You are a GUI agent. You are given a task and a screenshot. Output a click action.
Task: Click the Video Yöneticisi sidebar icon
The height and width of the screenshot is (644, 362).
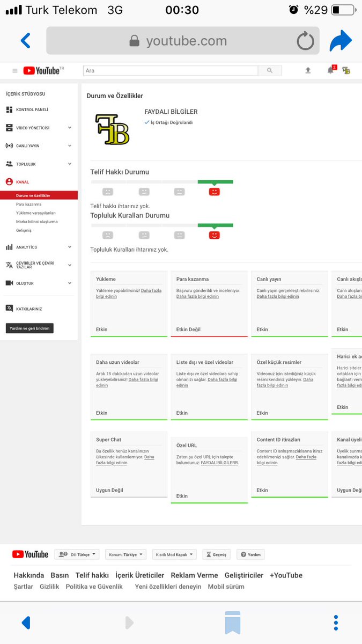tap(9, 128)
